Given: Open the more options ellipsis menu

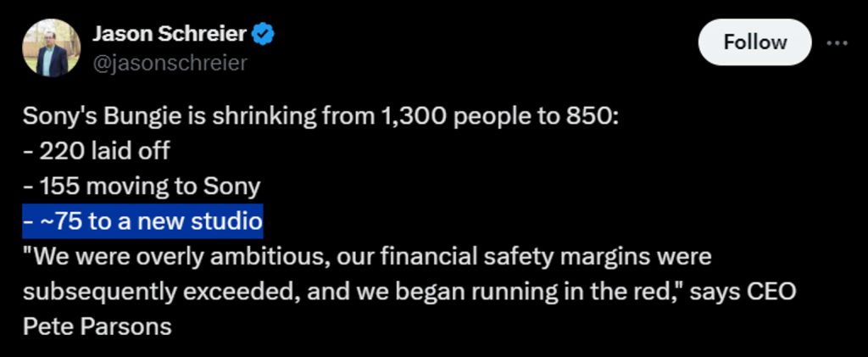Looking at the screenshot, I should 837,42.
